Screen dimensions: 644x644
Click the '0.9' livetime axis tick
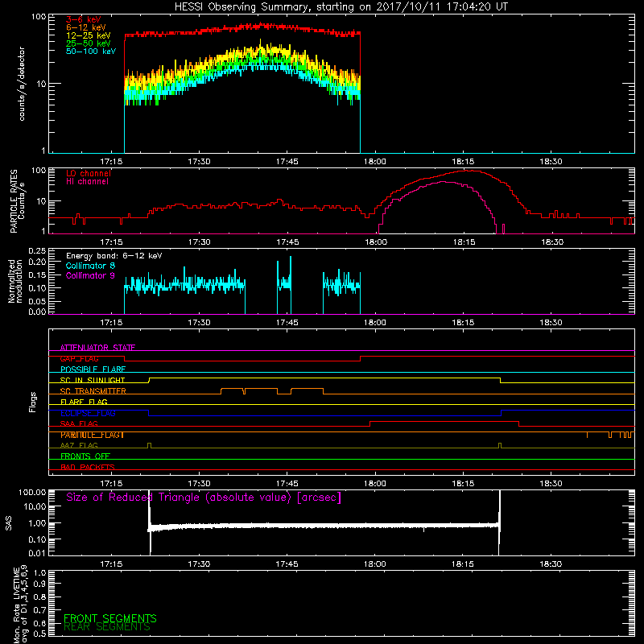39,584
